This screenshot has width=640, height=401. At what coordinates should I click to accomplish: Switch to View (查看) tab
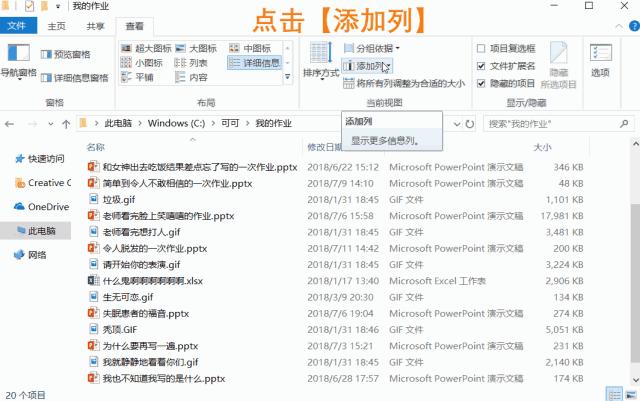pos(134,26)
